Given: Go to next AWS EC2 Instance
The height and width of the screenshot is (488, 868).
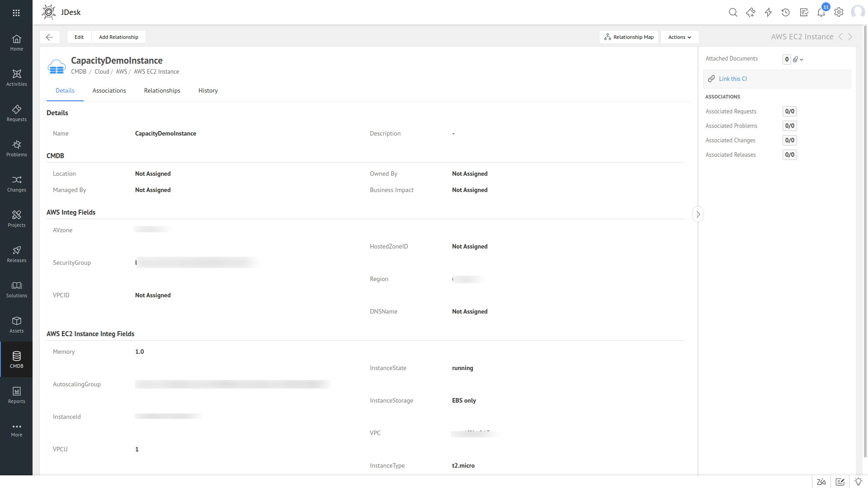Looking at the screenshot, I should click(850, 37).
